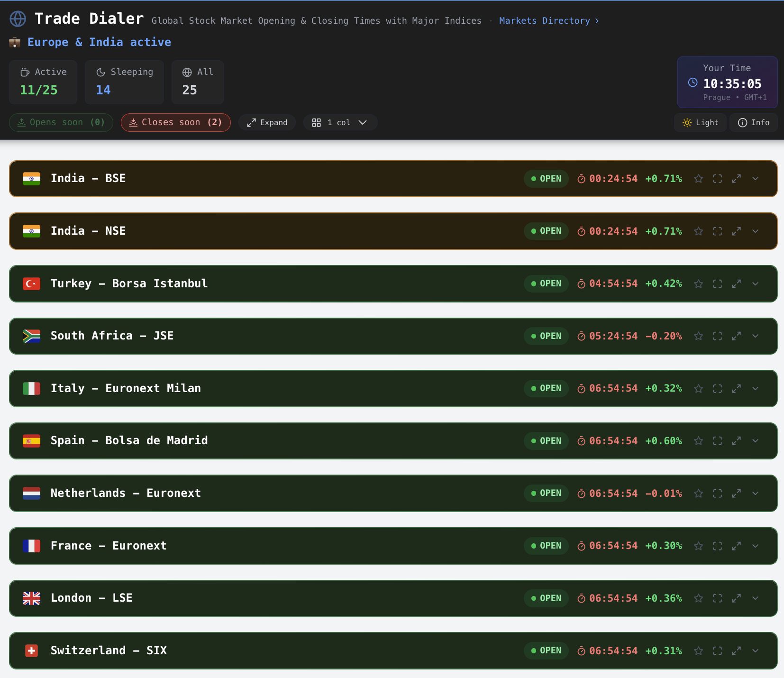The image size is (784, 678).
Task: Expand details for Netherlands Euronext
Action: click(x=755, y=493)
